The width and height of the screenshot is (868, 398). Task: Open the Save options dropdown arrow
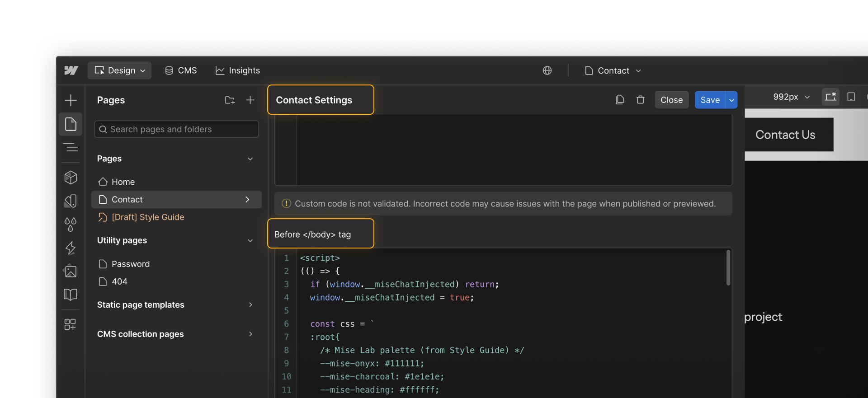(731, 100)
